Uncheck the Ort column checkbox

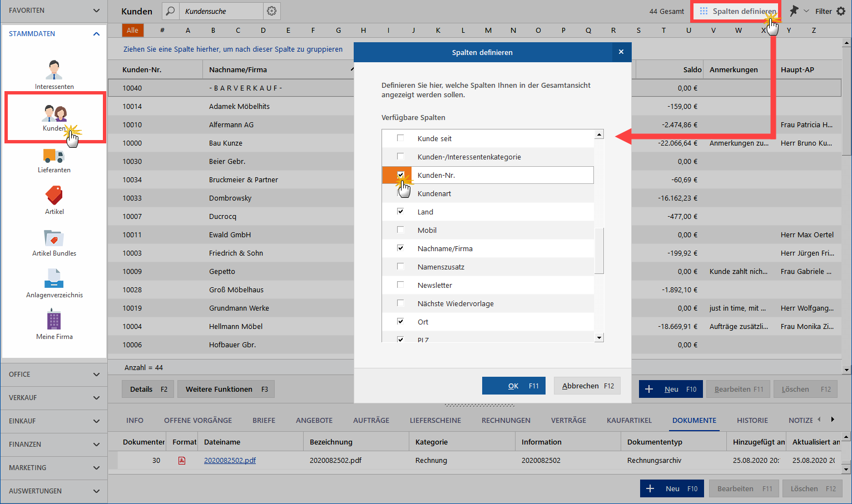point(400,321)
